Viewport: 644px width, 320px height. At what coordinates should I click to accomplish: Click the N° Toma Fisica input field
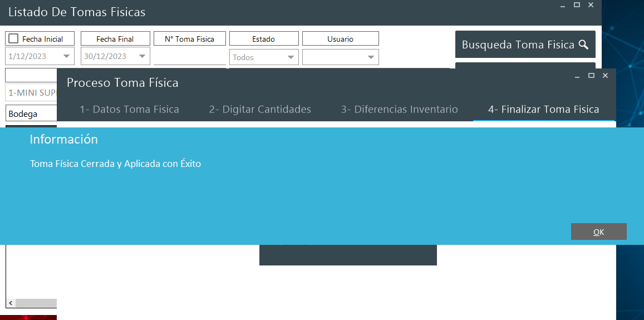(190, 57)
